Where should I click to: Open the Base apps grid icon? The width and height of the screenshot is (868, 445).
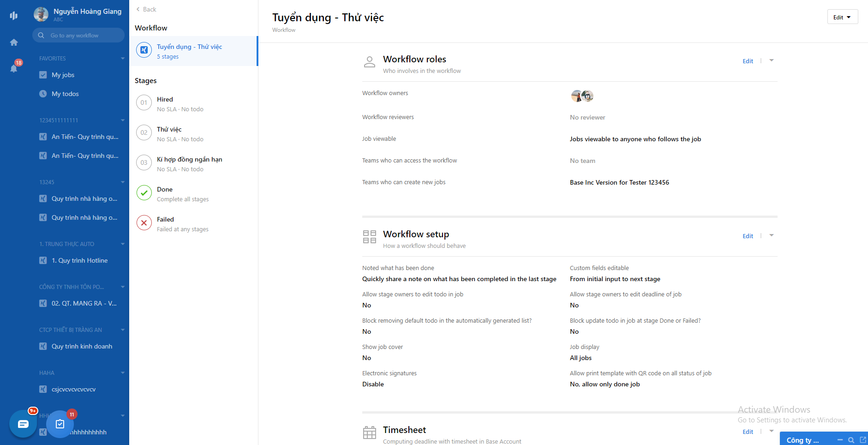pos(13,15)
